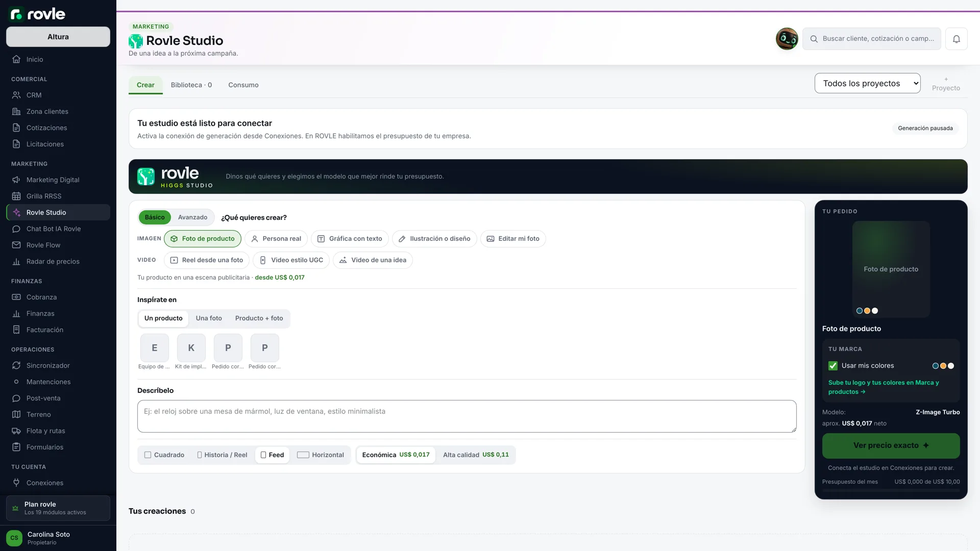
Task: Click Ver precio exacto button
Action: (x=891, y=446)
